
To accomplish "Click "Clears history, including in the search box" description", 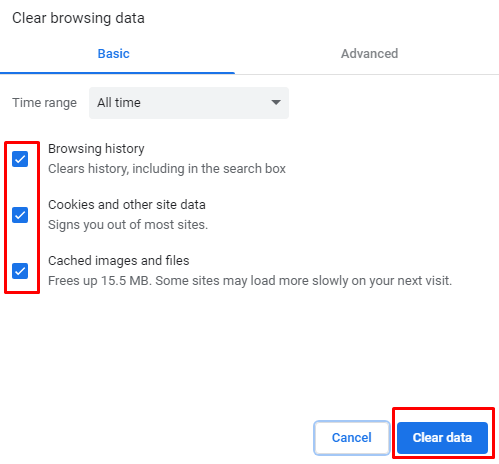I will pos(167,169).
